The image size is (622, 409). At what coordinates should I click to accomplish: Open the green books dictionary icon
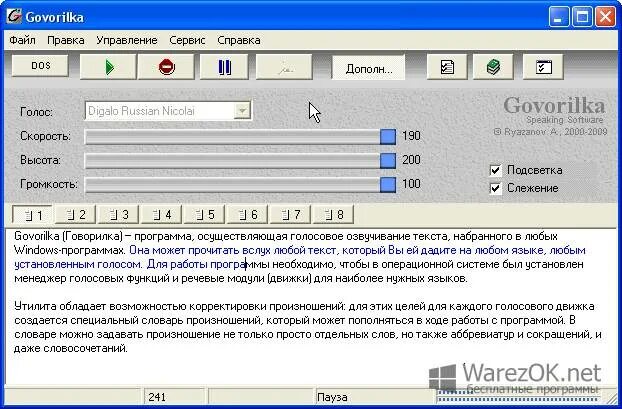493,67
